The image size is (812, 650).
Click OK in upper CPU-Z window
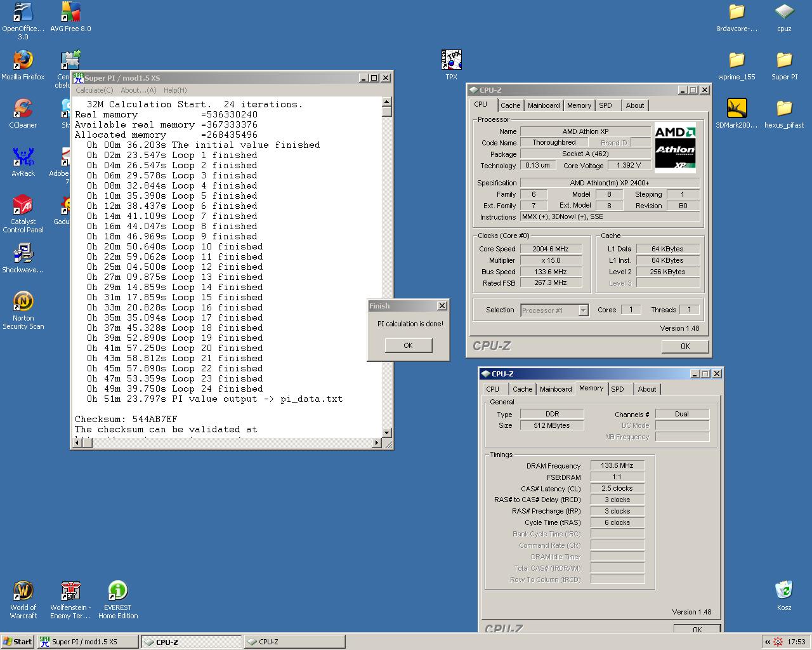tap(685, 346)
